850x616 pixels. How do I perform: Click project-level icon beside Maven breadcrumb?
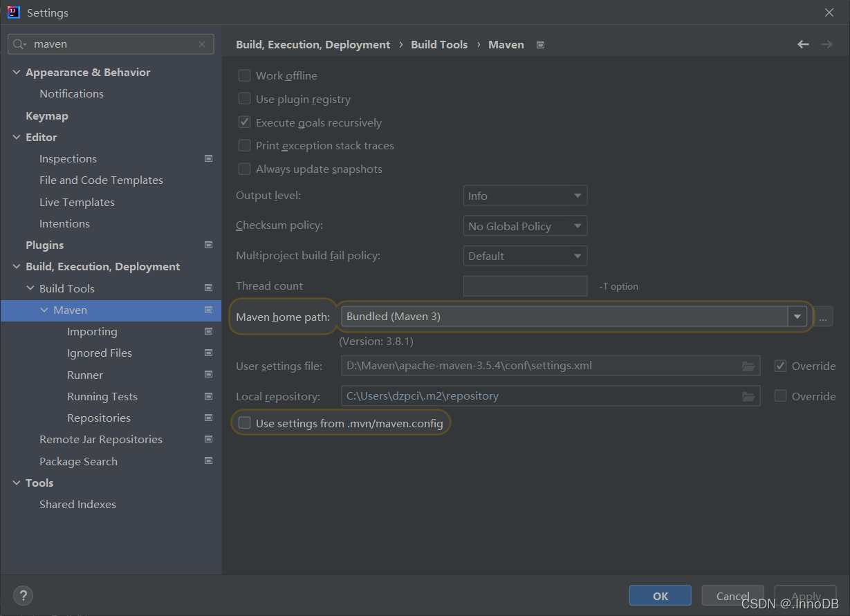tap(541, 45)
